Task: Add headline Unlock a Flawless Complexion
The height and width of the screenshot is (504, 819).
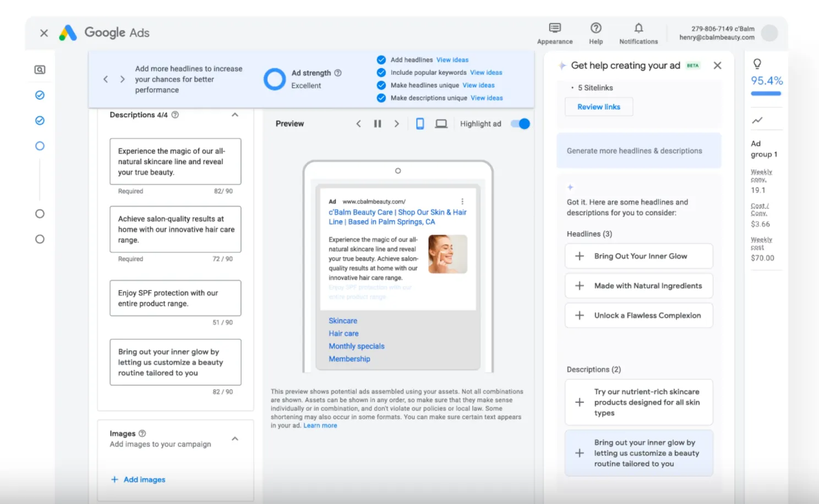Action: 639,315
